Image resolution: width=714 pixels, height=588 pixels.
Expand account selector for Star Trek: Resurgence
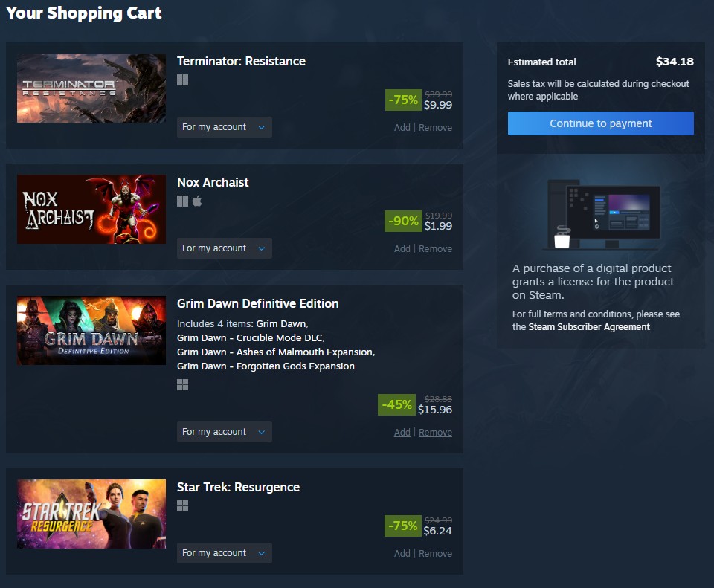(225, 553)
